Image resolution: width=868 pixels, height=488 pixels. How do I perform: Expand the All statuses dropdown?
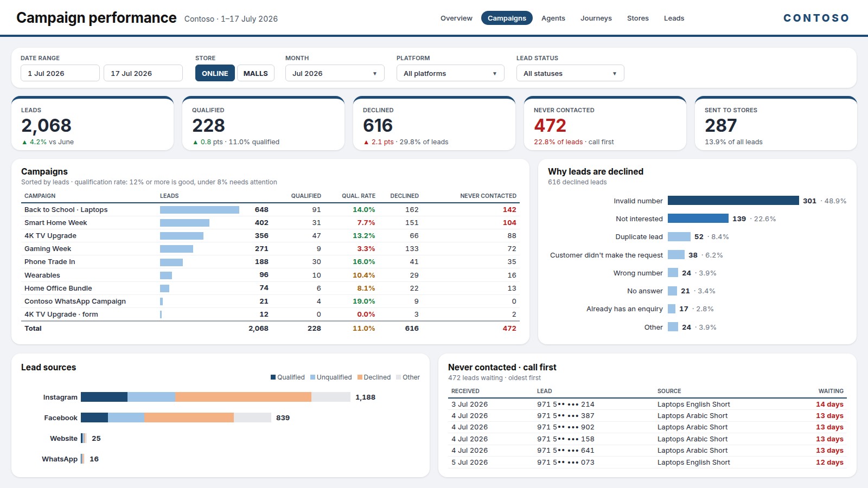570,73
